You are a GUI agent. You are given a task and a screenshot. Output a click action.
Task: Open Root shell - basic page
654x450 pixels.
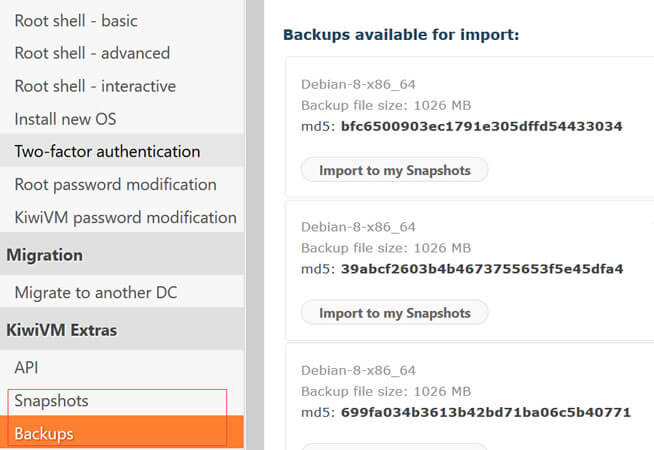tap(76, 21)
